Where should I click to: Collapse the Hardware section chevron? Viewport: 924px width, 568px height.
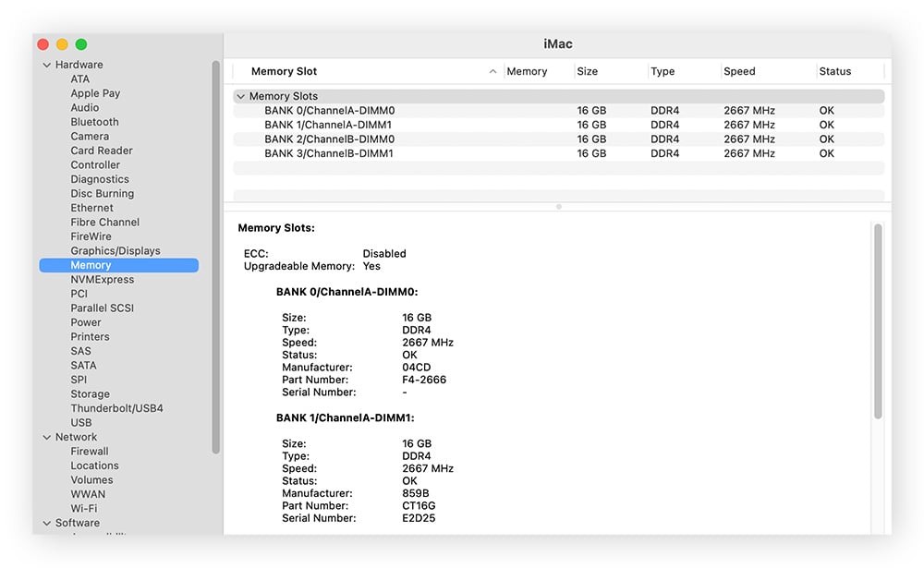(x=46, y=65)
